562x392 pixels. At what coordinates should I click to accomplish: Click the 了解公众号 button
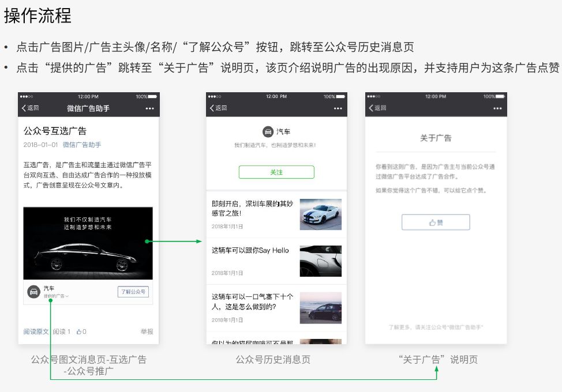[x=133, y=292]
